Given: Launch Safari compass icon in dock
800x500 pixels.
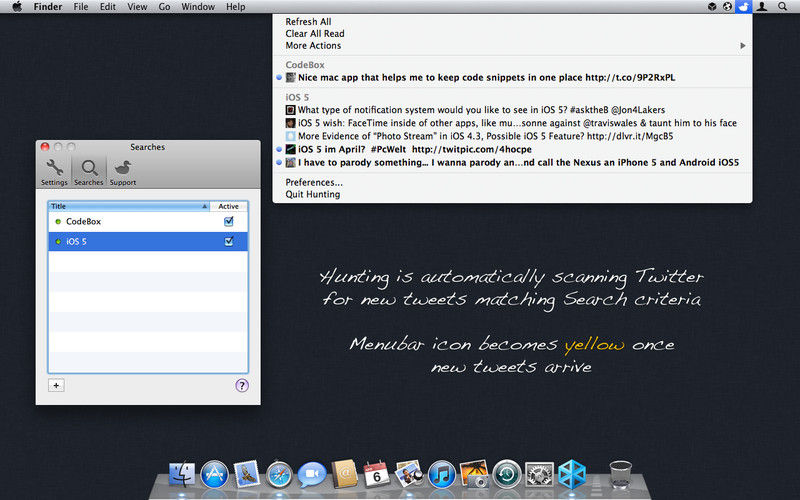Looking at the screenshot, I should point(279,476).
